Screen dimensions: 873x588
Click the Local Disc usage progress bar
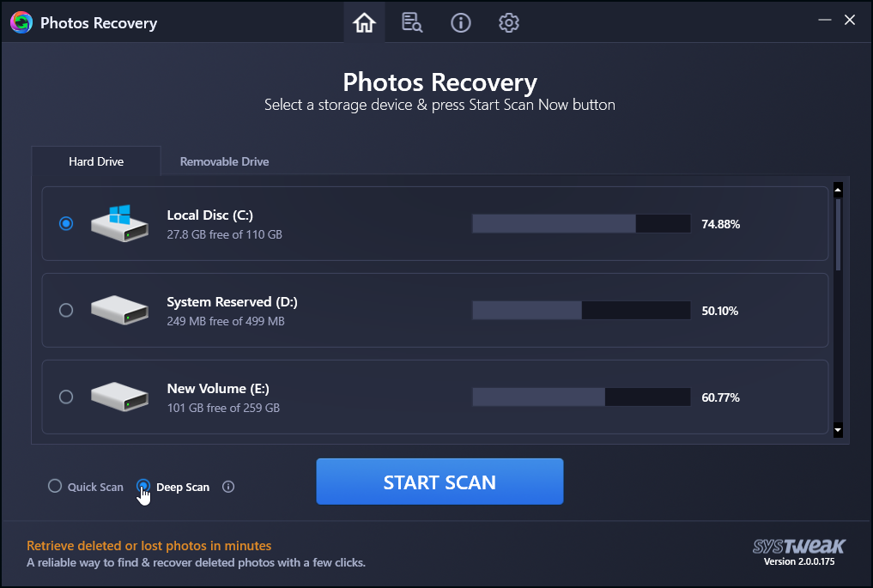pos(580,223)
